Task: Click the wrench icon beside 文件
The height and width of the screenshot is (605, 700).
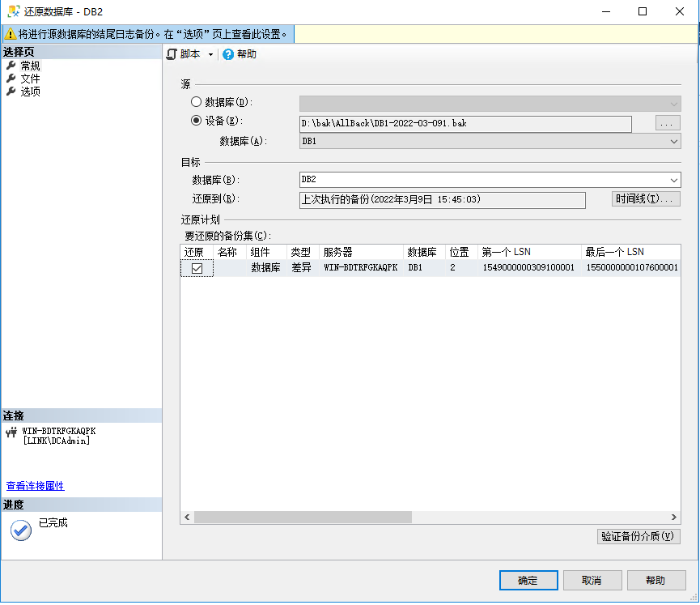Action: [11, 79]
